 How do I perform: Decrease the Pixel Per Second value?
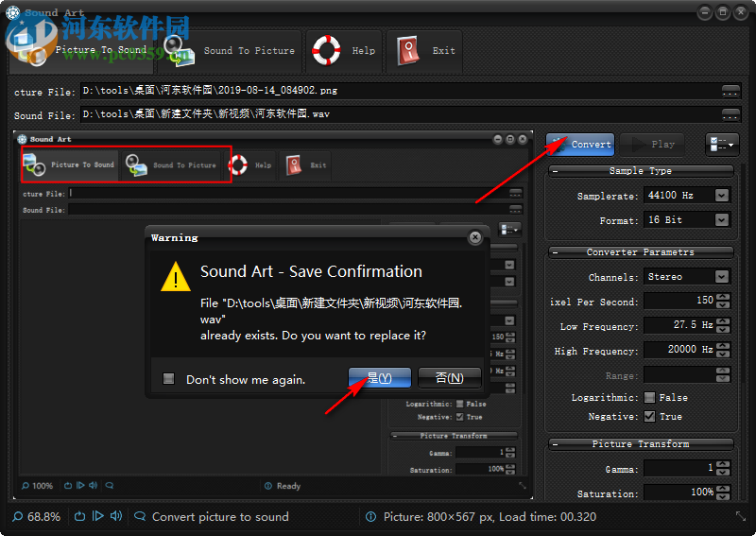click(723, 304)
